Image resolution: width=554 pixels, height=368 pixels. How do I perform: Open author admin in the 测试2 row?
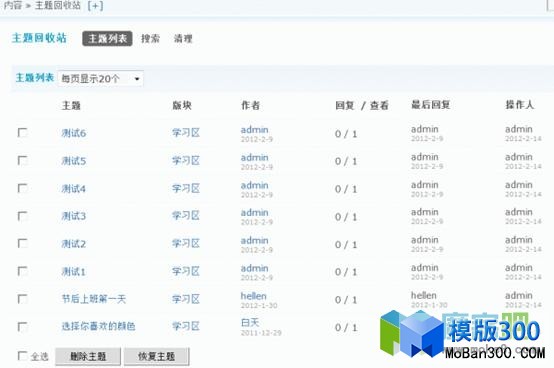(x=254, y=240)
